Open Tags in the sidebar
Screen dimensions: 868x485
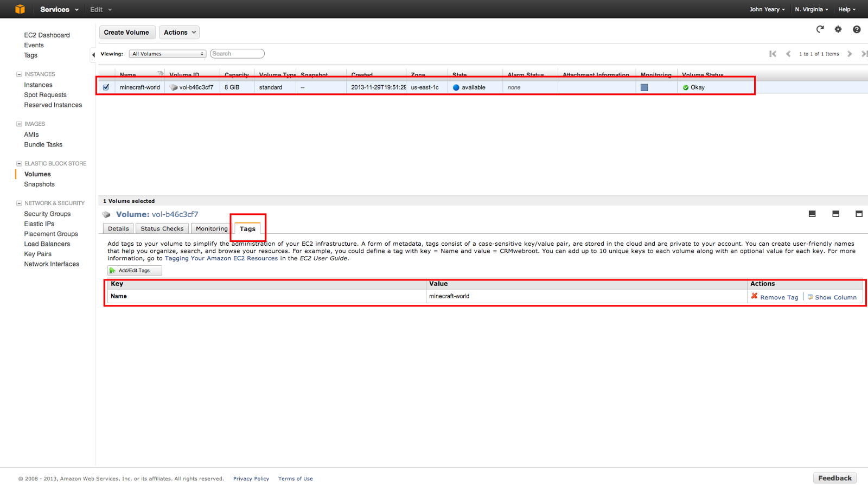coord(30,55)
